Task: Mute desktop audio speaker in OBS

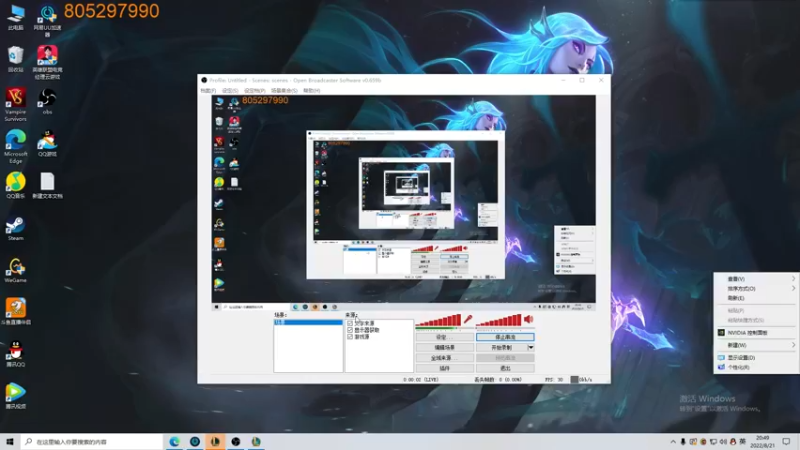Action: (529, 319)
